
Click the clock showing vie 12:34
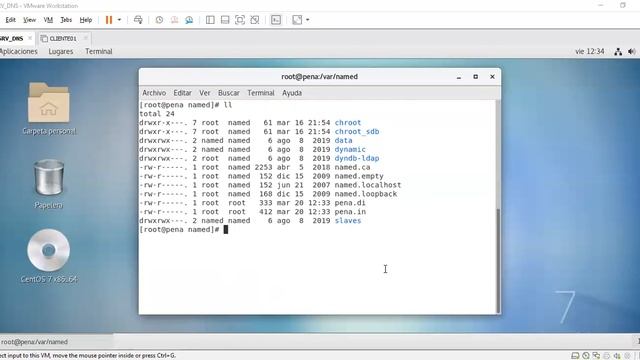tap(589, 51)
